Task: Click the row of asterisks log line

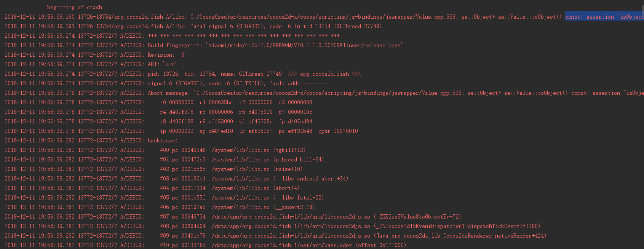Action: click(244, 36)
